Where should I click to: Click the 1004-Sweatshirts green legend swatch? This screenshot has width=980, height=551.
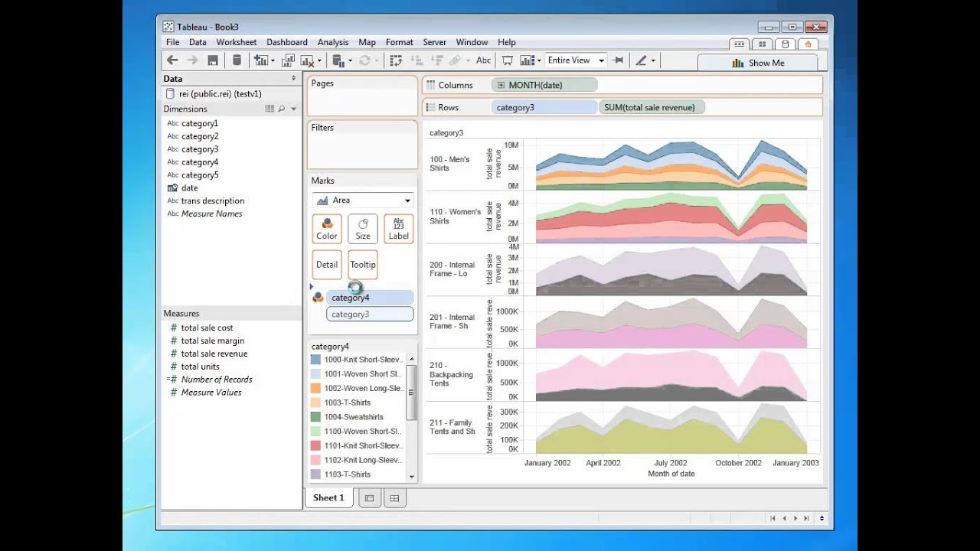(315, 417)
